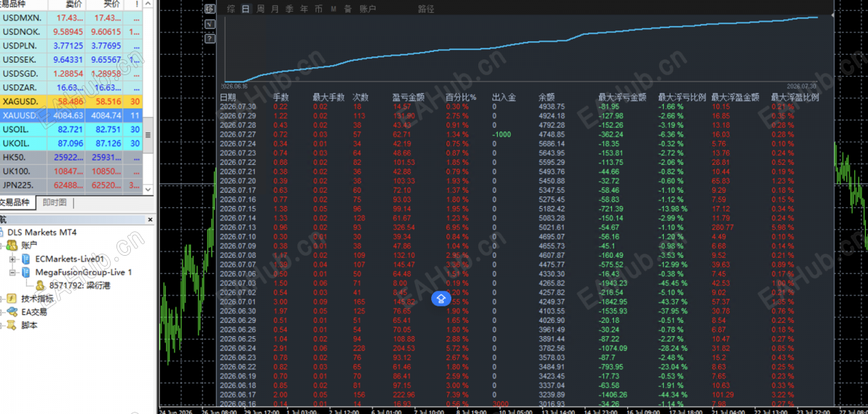
Task: Click the 移 move icon button
Action: tap(210, 9)
